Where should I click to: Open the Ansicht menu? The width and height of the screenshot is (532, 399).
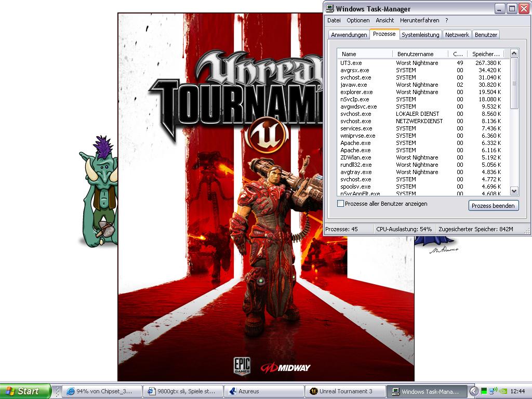tap(385, 20)
